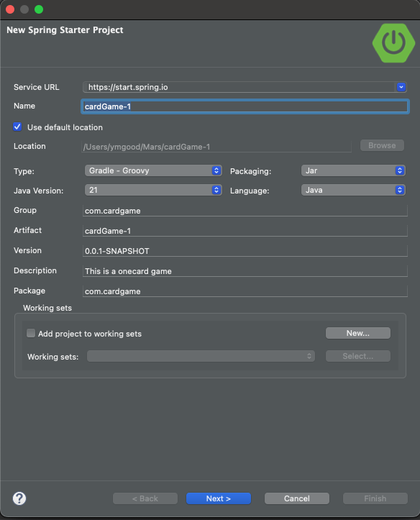Click the 'New Spring Starter Project' title
420x520 pixels.
click(x=65, y=29)
